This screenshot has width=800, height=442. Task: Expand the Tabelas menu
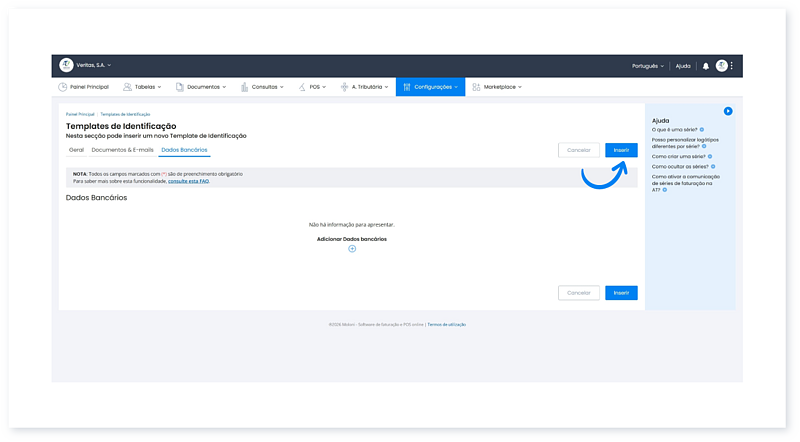142,87
